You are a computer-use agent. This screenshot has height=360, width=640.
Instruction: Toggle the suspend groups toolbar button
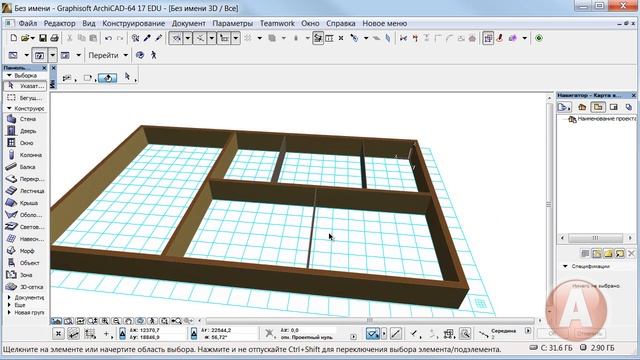coord(488,38)
